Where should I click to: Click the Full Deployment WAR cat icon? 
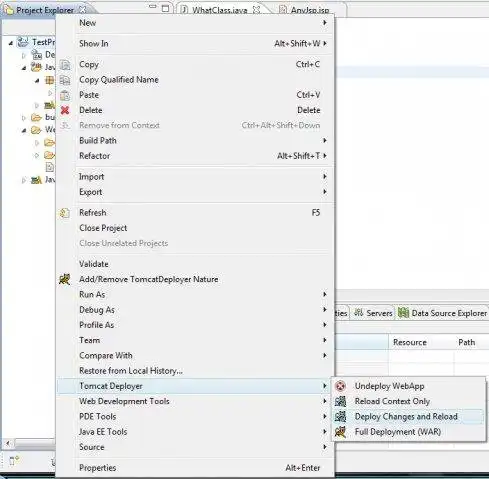[x=340, y=432]
